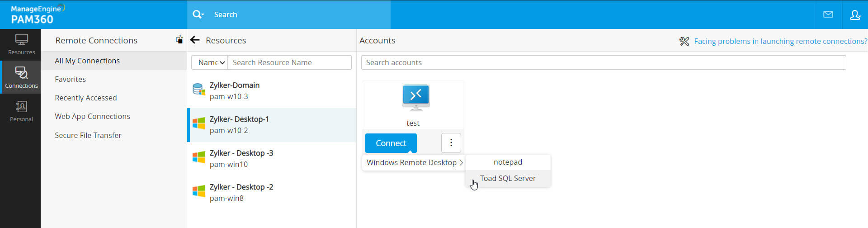Open the Resources sidebar section
This screenshot has height=228, width=868.
(21, 45)
